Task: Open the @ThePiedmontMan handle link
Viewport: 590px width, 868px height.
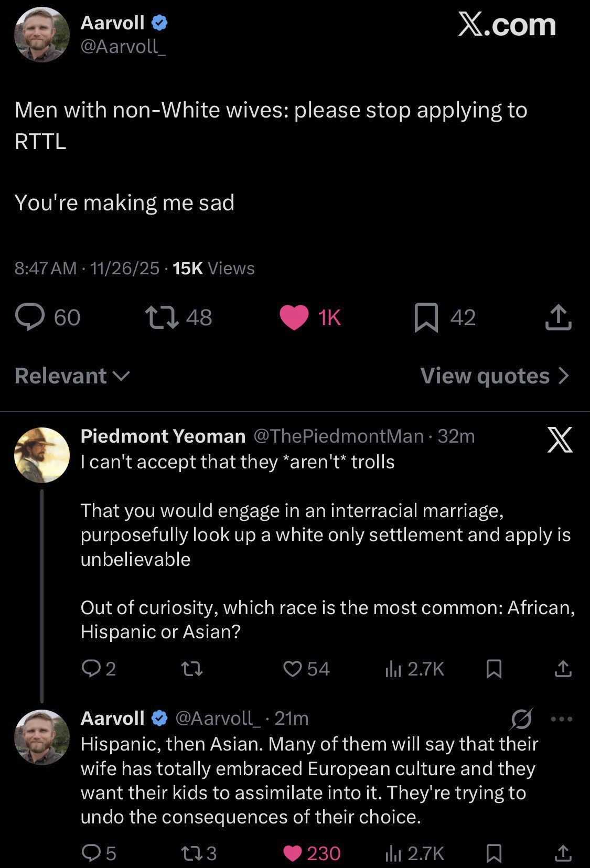Action: [339, 436]
